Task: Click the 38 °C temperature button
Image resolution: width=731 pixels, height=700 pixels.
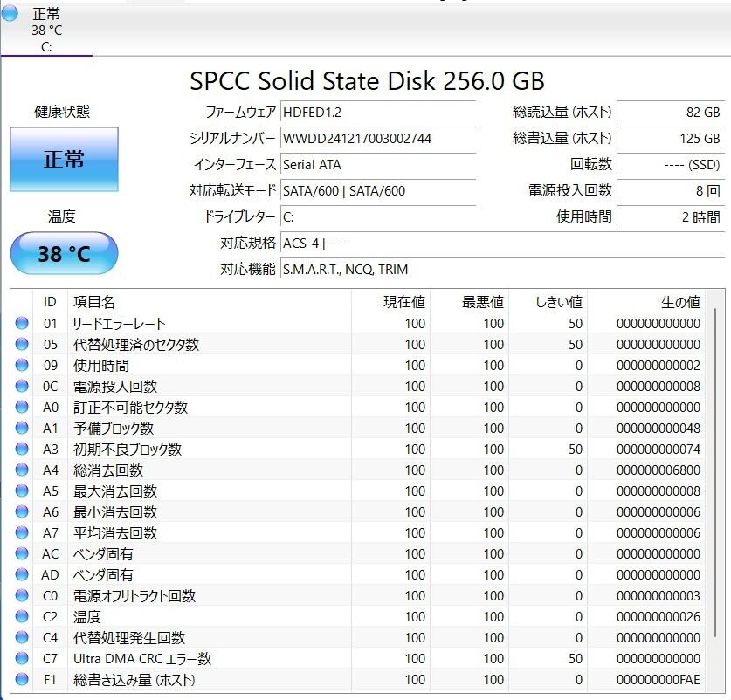Action: point(64,253)
